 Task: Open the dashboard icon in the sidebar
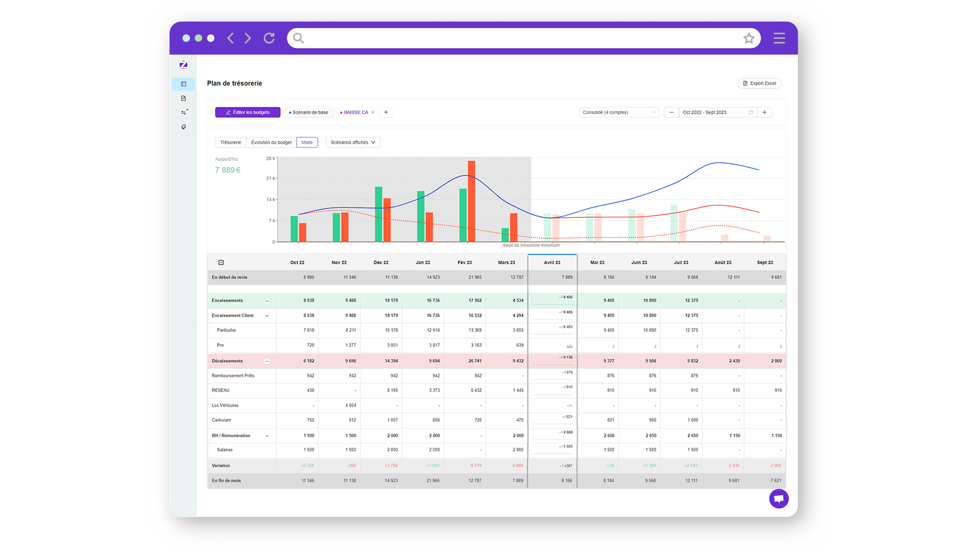pos(184,84)
